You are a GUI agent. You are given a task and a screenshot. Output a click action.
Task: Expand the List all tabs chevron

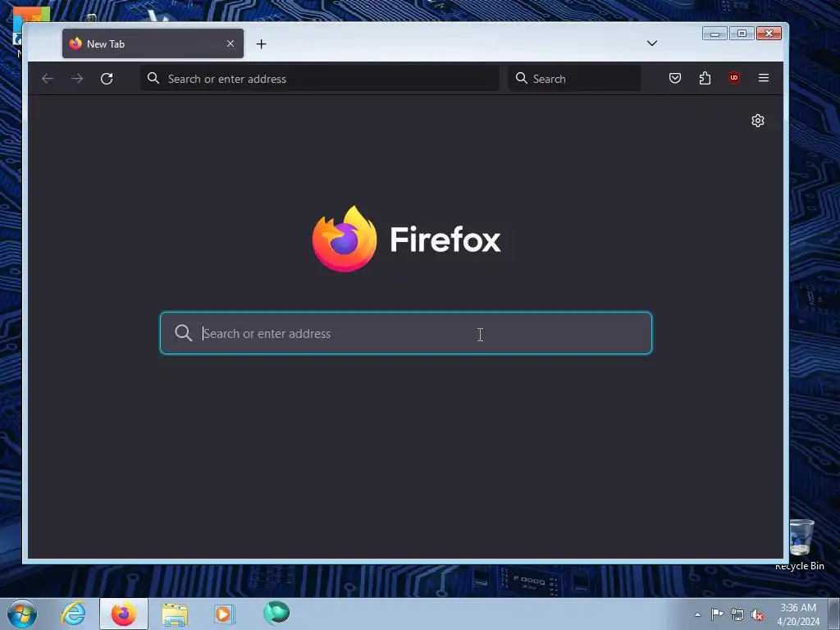tap(652, 43)
